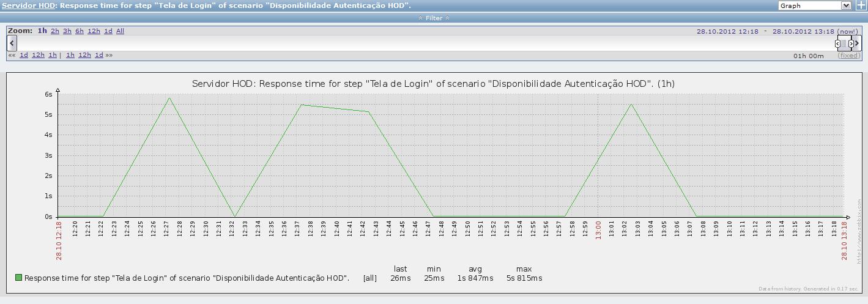868x304 pixels.
Task: Click the [all] legend label
Action: 370,278
